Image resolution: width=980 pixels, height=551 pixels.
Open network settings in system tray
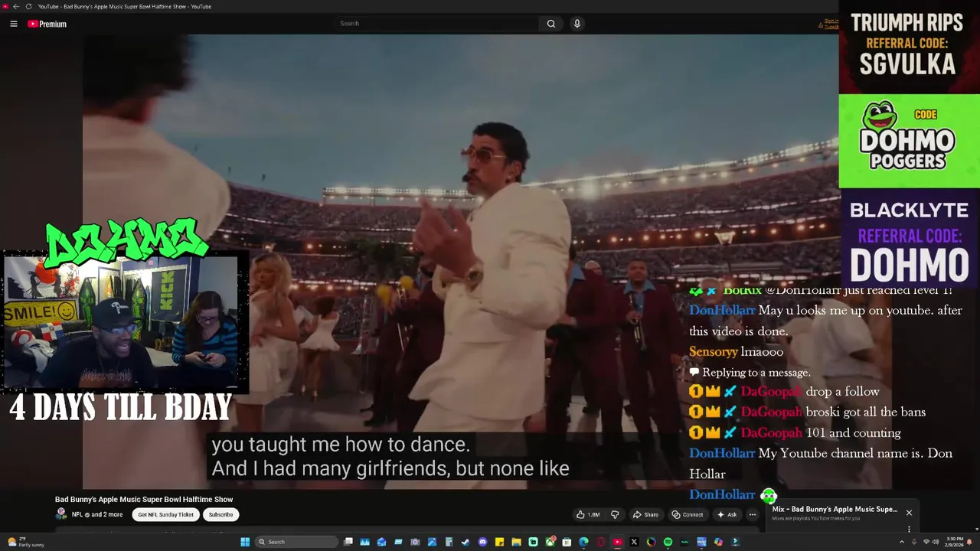point(925,542)
